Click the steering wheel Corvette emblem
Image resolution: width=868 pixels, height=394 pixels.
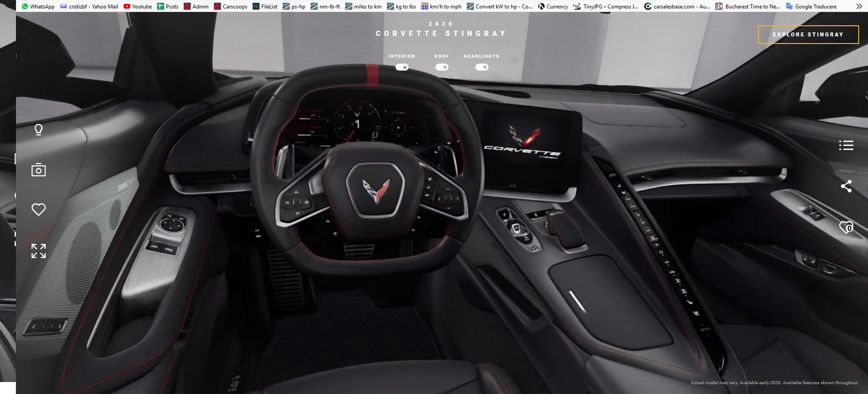point(375,190)
